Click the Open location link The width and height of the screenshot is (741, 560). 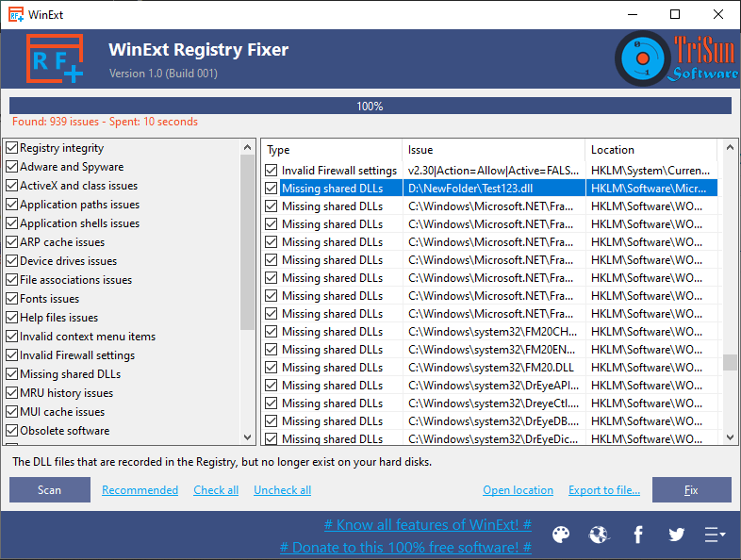click(x=518, y=490)
